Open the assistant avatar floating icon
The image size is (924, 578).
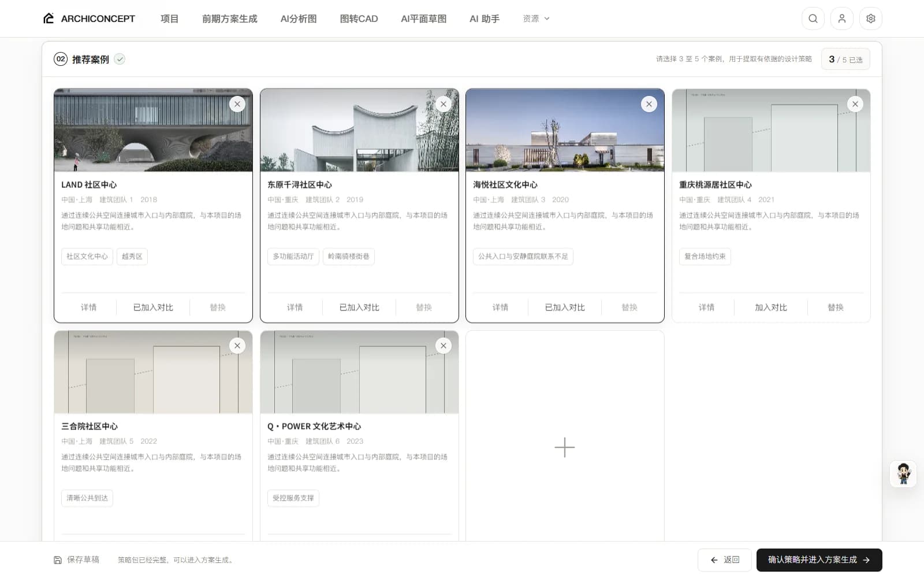[903, 474]
